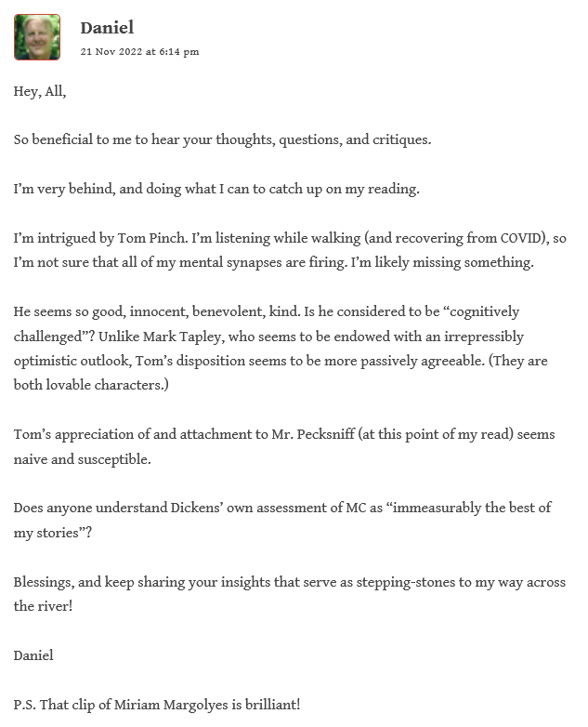The height and width of the screenshot is (727, 588).
Task: Open the author name Daniel in the header
Action: pyautogui.click(x=107, y=28)
